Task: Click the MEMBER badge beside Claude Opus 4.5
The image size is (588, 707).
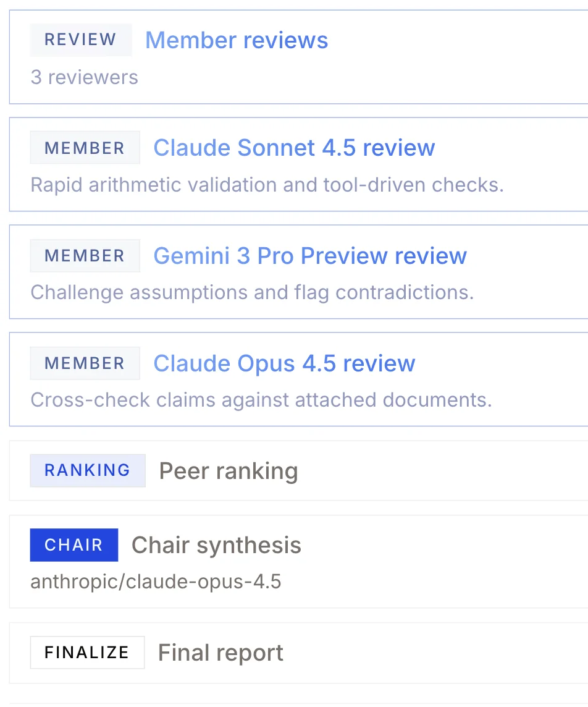Action: pyautogui.click(x=85, y=363)
